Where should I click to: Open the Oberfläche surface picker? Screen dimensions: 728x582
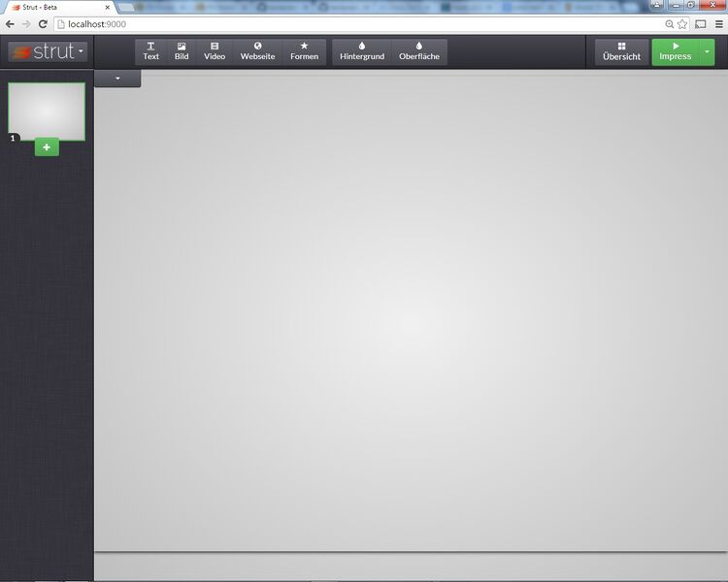419,51
